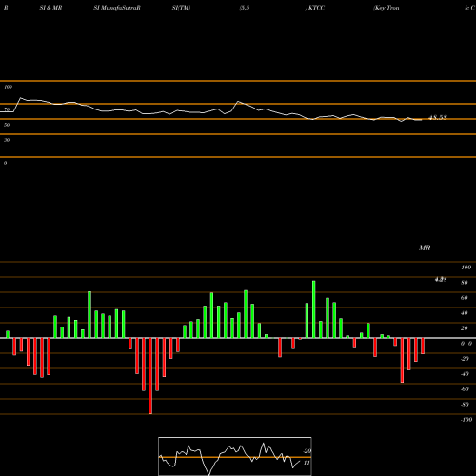The height and width of the screenshot is (476, 476).
Task: Open the mini momentum chart thumbnail
Action: [235, 456]
